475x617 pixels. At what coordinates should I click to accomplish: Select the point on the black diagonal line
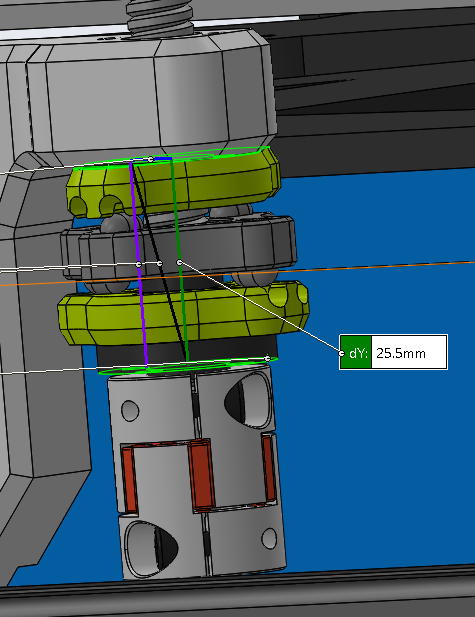coord(159,263)
